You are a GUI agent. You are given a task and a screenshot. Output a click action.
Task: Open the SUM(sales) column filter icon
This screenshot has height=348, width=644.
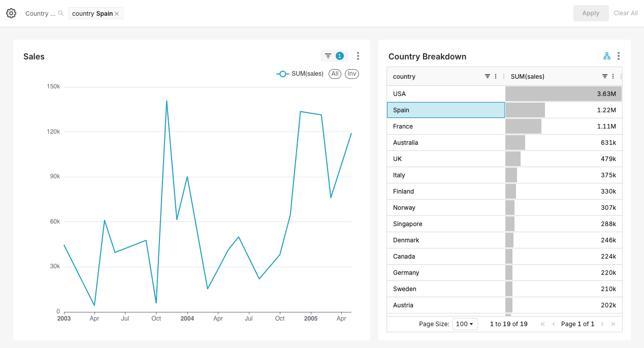tap(605, 77)
